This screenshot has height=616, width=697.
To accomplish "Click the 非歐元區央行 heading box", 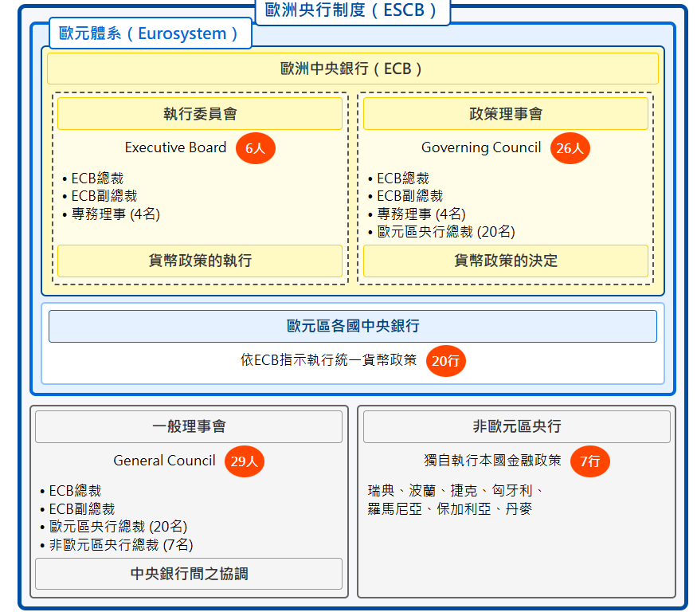I will pyautogui.click(x=516, y=426).
